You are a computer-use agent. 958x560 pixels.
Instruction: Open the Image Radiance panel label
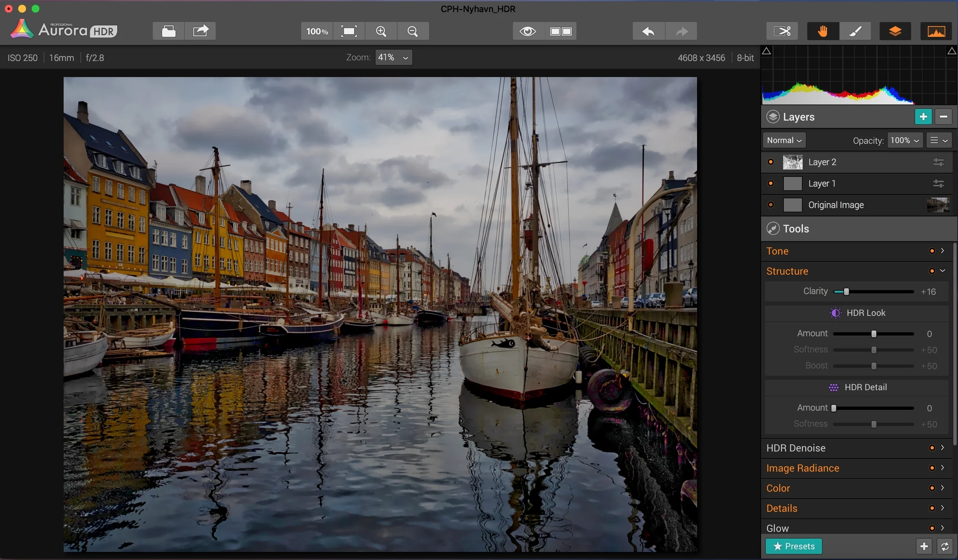click(x=803, y=468)
